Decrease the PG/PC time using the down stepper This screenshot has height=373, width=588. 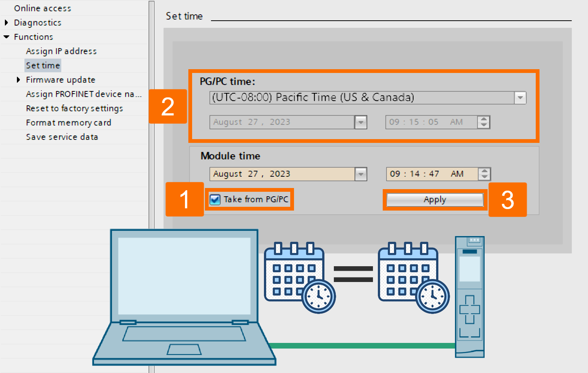click(484, 124)
